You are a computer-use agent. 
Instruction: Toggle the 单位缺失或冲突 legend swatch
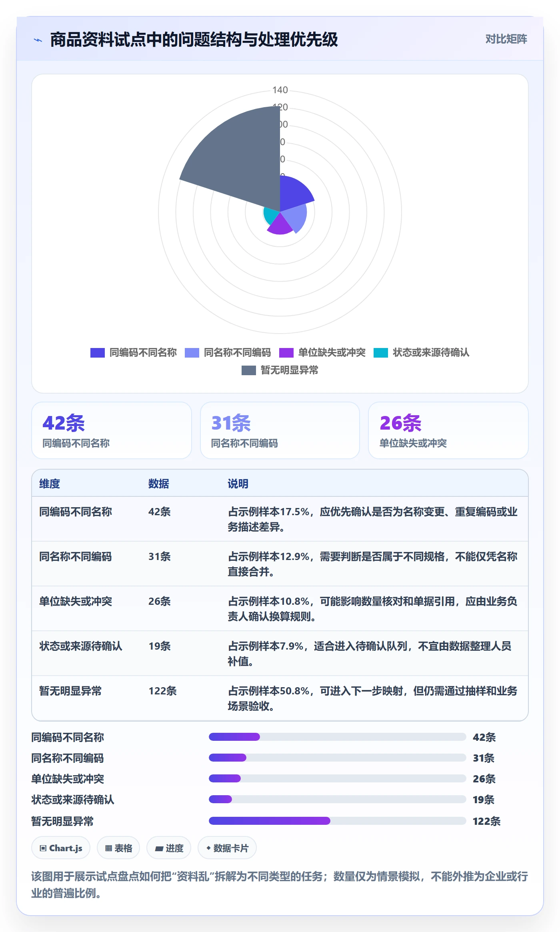coord(286,352)
